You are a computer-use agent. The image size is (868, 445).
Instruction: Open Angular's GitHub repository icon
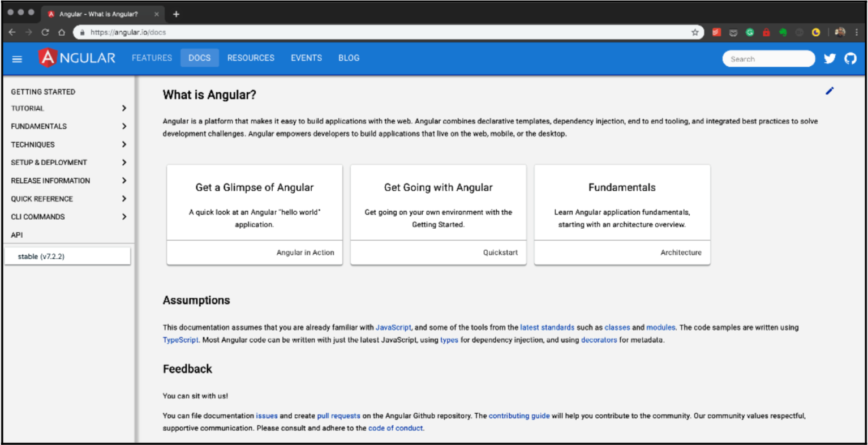(x=850, y=58)
